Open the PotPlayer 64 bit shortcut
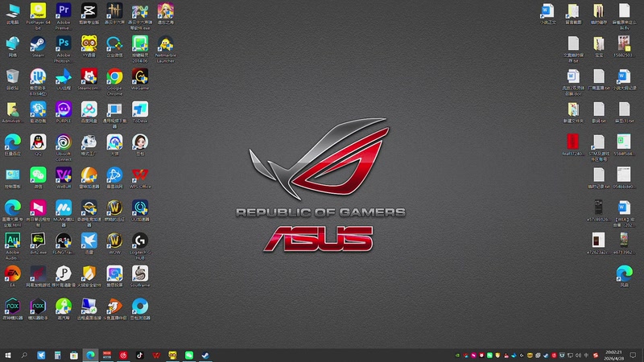Image resolution: width=644 pixels, height=362 pixels. click(38, 11)
